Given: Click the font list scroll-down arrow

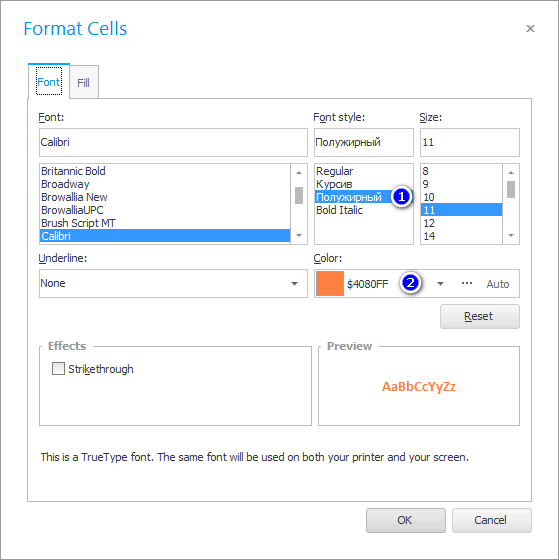Looking at the screenshot, I should click(x=299, y=235).
